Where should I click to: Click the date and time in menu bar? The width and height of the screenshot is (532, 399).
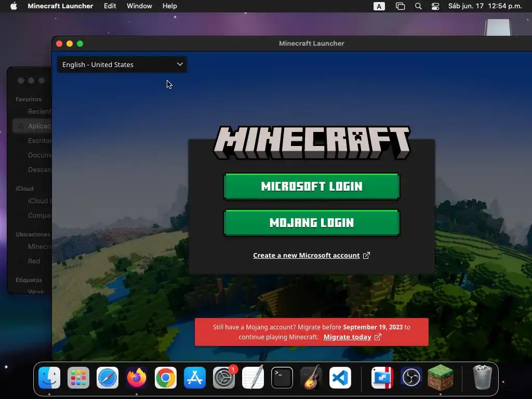[485, 6]
